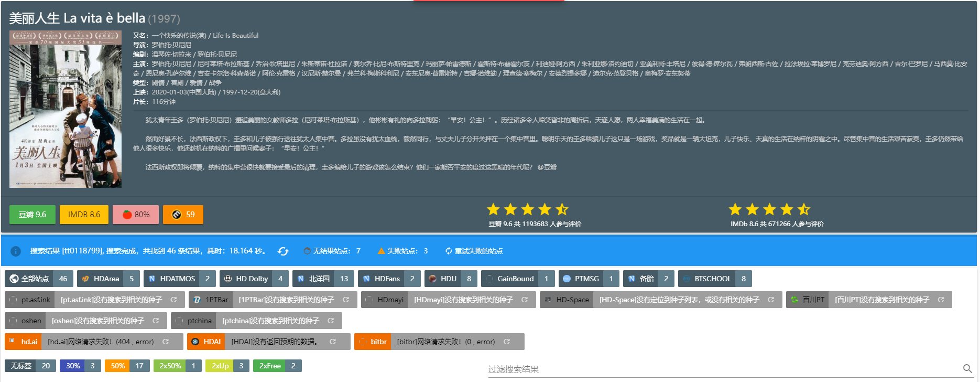Retry search icon for pt.asf.ink
Screen dimensions: 980x382
[x=173, y=300]
